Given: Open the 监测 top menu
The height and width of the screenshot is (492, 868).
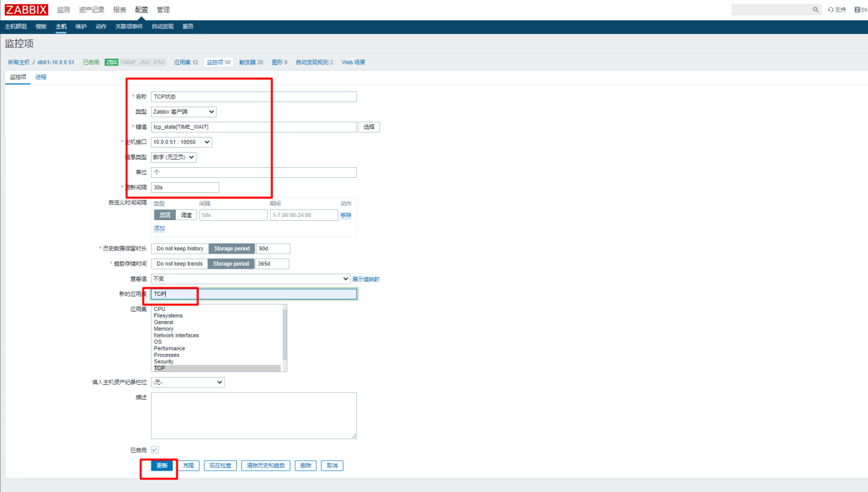Looking at the screenshot, I should tap(63, 9).
